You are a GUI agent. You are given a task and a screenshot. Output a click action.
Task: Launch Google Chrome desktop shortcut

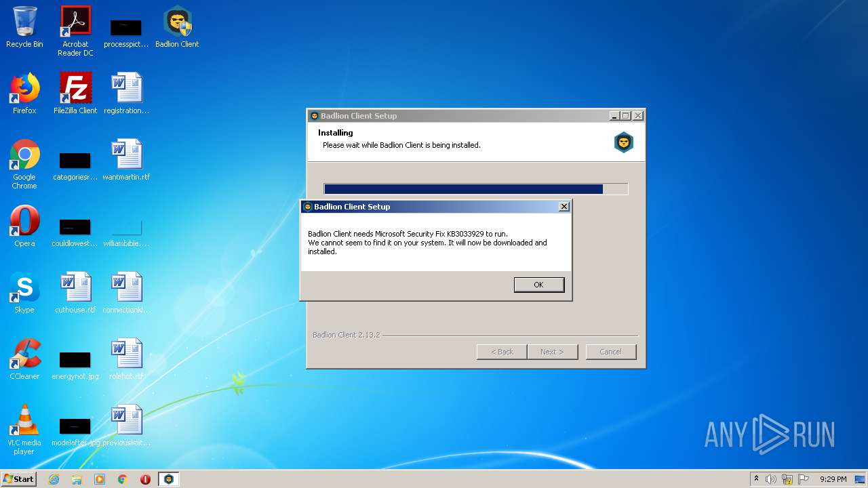click(24, 164)
